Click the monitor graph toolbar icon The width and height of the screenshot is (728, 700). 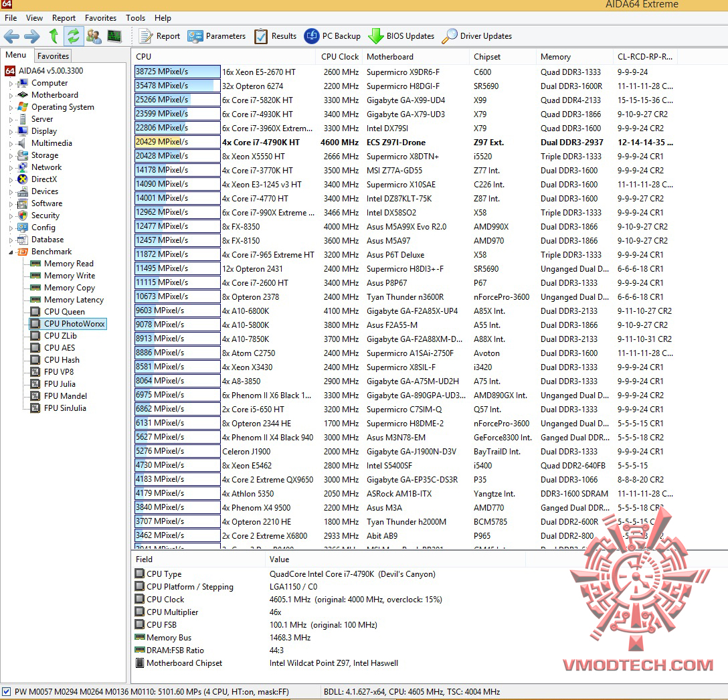114,36
